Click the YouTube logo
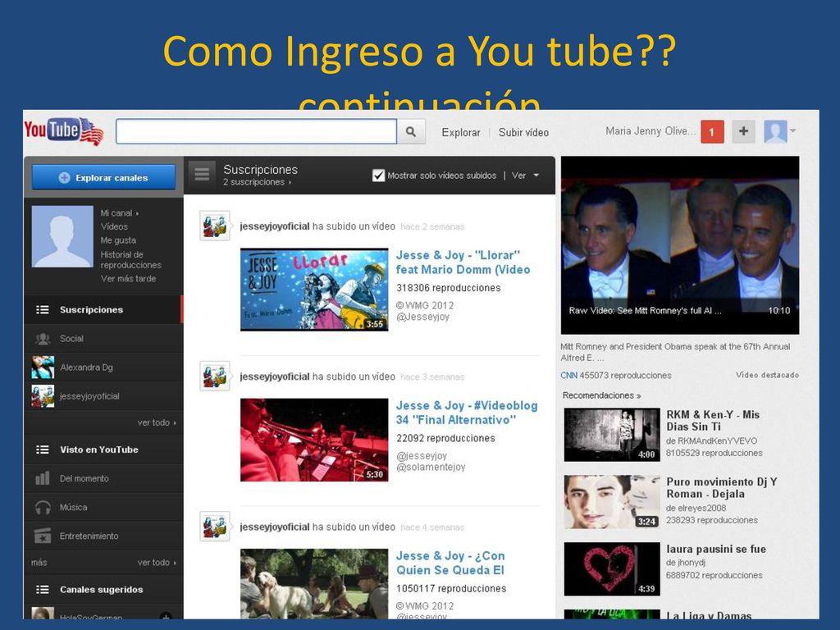 [64, 131]
